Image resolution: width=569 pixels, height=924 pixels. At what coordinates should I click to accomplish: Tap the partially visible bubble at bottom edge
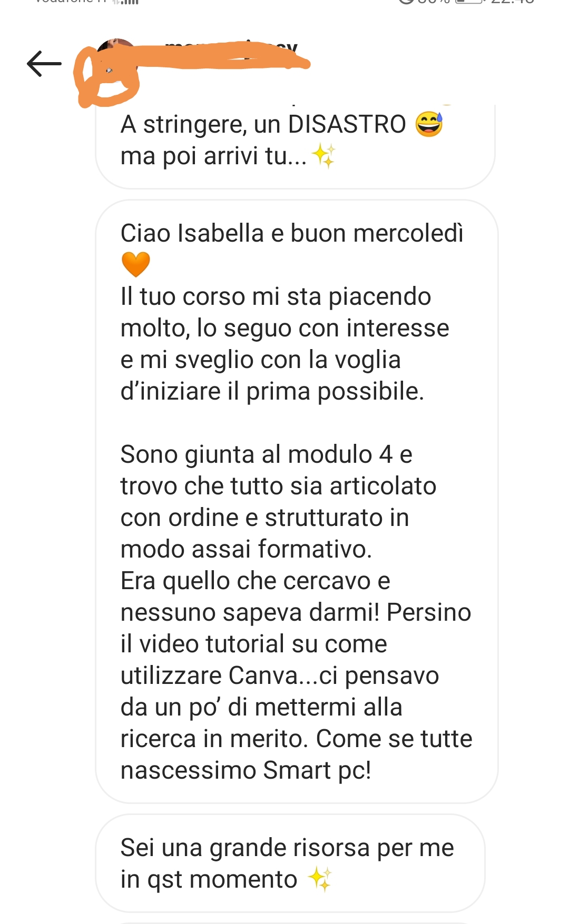coord(295,922)
